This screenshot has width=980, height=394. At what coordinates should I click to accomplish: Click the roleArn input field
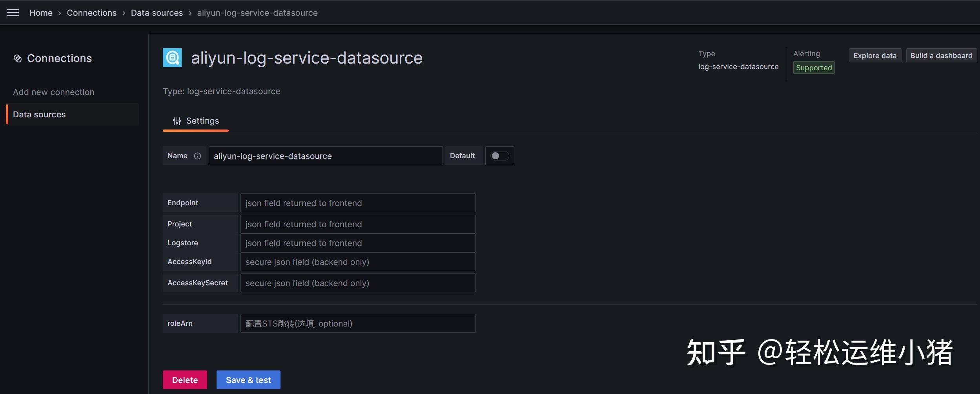click(x=357, y=323)
